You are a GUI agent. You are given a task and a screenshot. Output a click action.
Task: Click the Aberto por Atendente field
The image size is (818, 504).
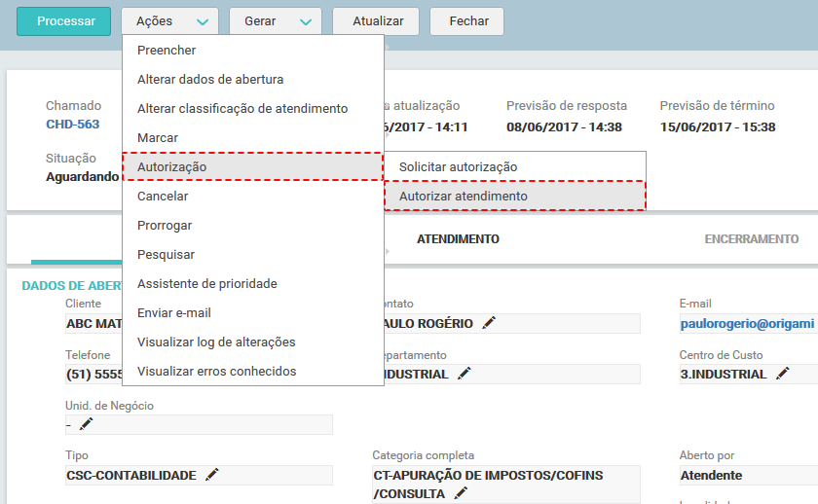(749, 476)
